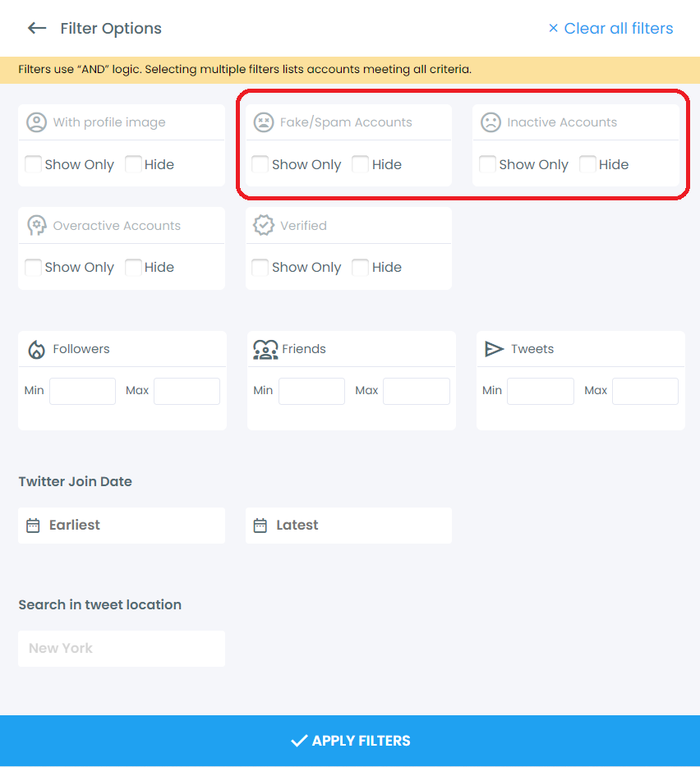700x767 pixels.
Task: Click the Fake/Spam Accounts face icon
Action: coord(264,122)
